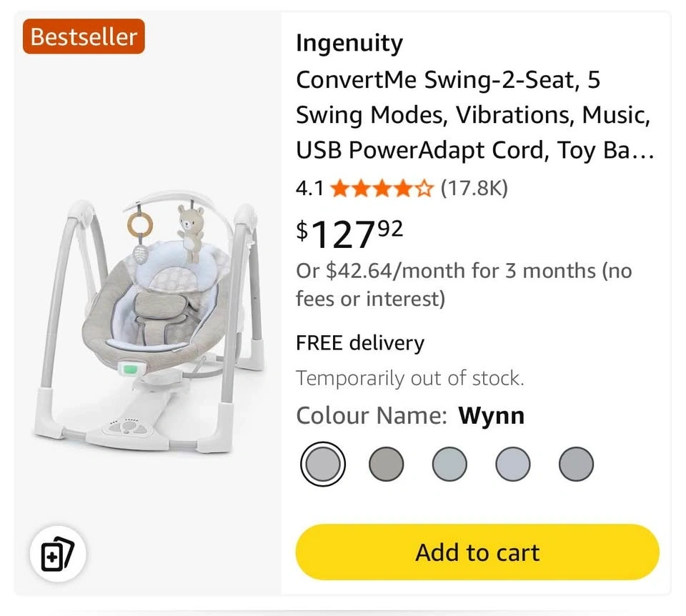686x616 pixels.
Task: Open the ConvertMe Swing-2-Seat product title
Action: point(474,116)
